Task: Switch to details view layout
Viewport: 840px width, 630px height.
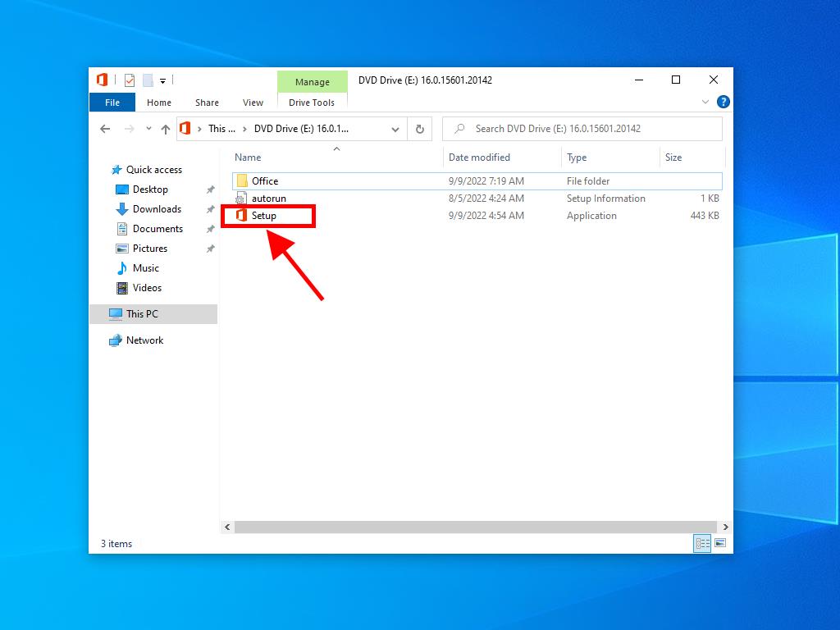Action: point(702,543)
